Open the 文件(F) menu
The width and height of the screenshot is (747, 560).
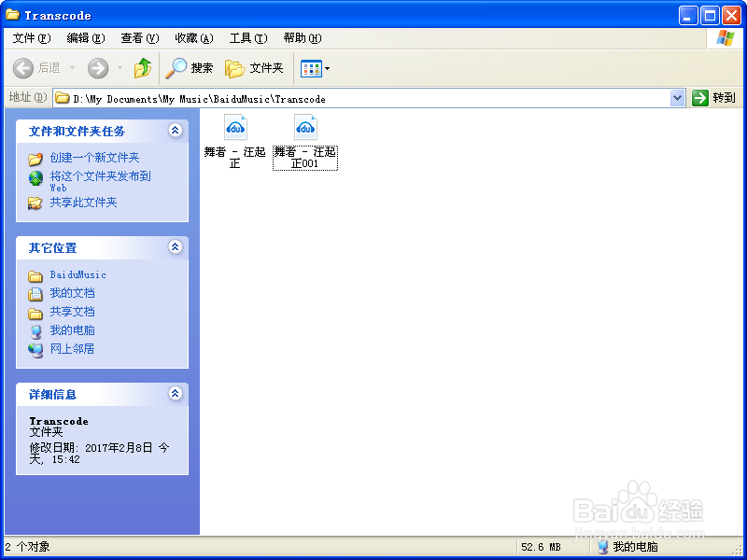click(x=32, y=38)
